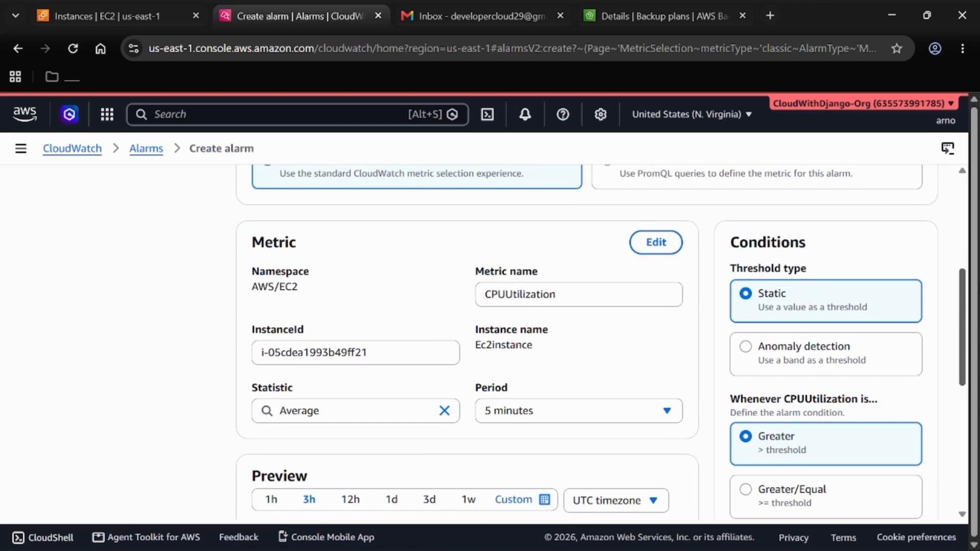
Task: Open the notifications bell
Action: (x=525, y=114)
